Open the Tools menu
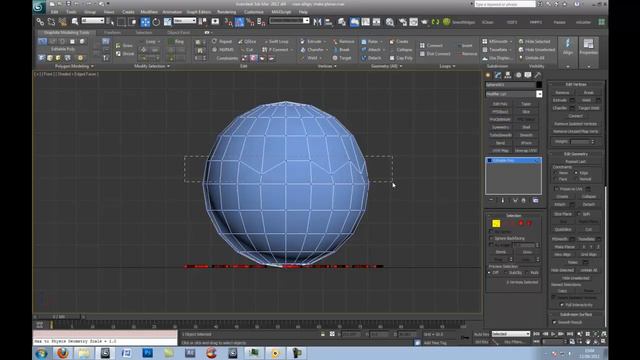Viewport: 640px width, 360px height. point(71,12)
